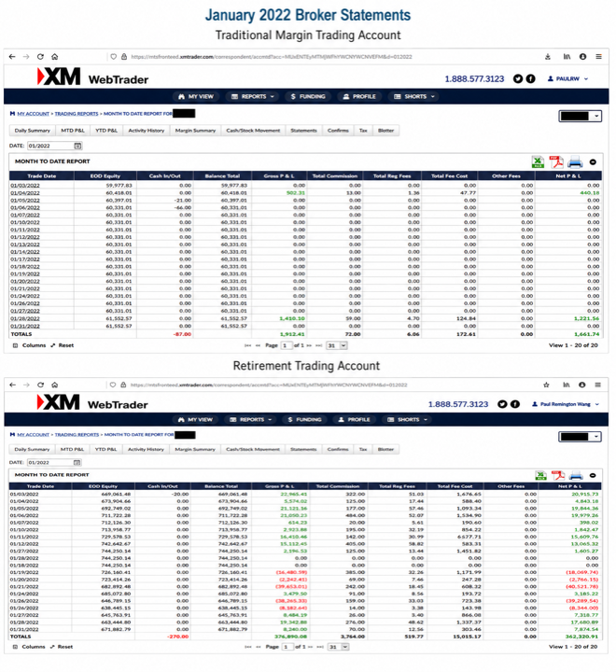Open redacted account selector in top window
616x672 pixels.
pyautogui.click(x=580, y=116)
